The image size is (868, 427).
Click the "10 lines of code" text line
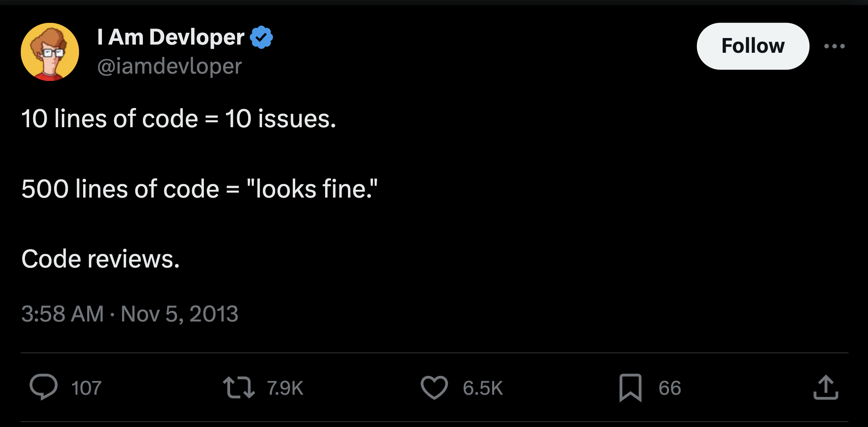[x=179, y=119]
